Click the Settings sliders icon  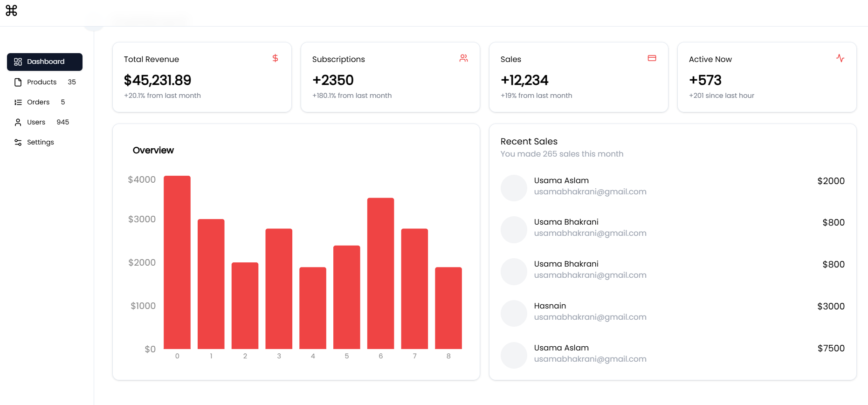coord(18,142)
